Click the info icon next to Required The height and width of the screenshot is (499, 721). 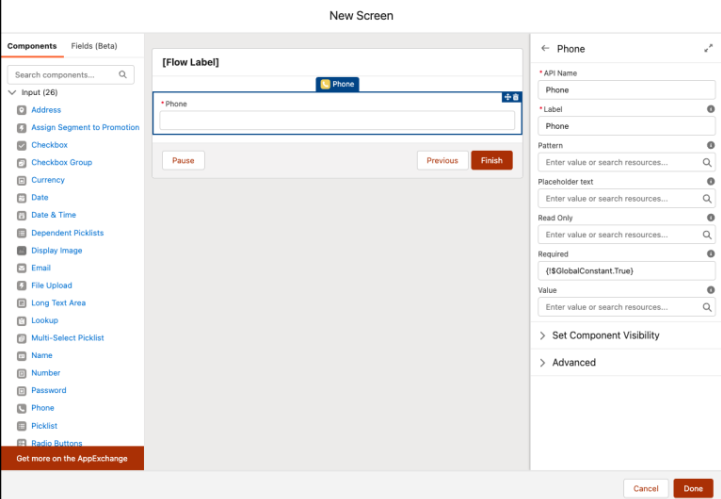(710, 254)
